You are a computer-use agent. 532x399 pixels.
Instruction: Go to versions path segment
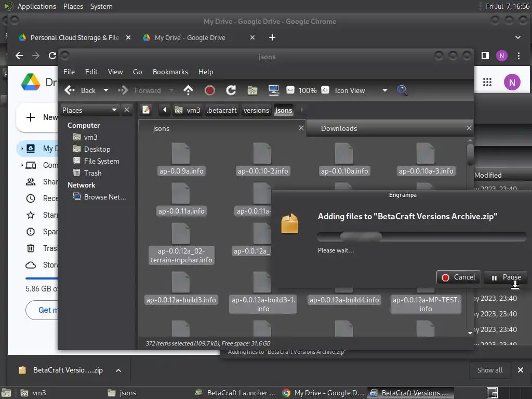pos(256,110)
